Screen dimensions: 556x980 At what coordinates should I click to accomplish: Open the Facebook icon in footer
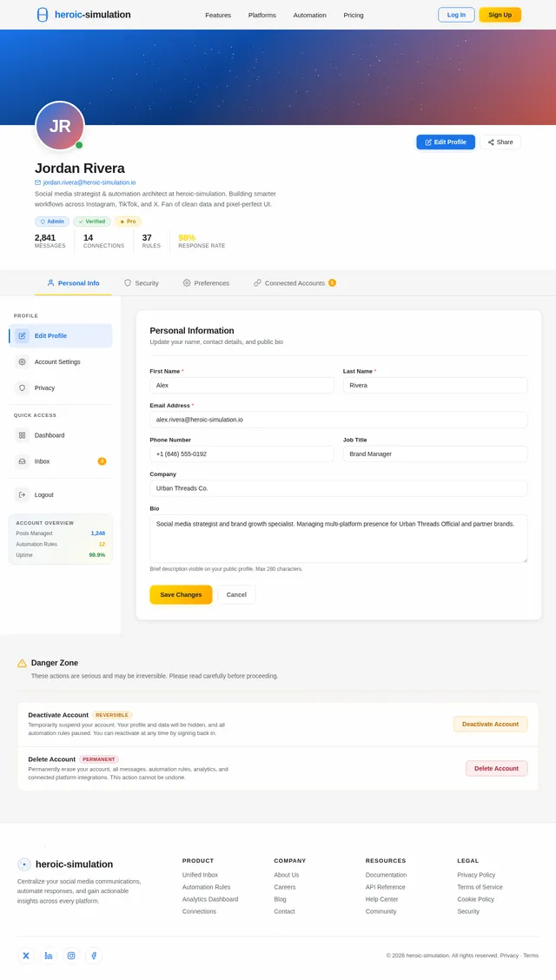94,956
